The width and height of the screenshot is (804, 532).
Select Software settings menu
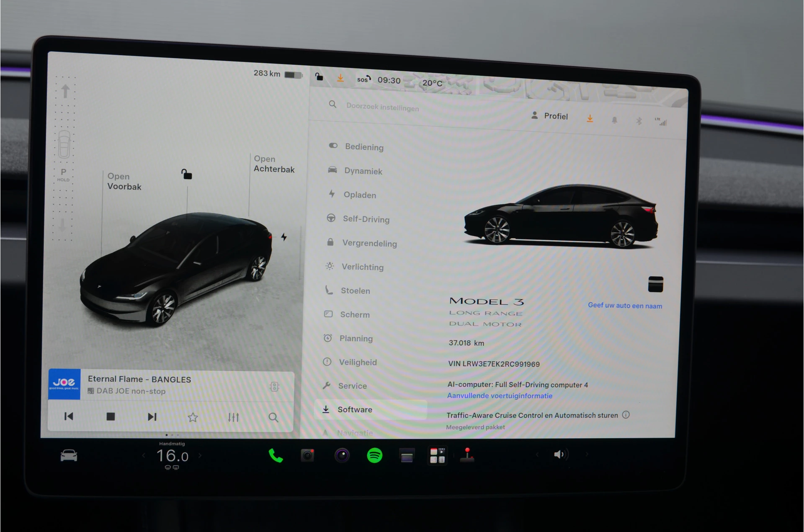point(371,409)
